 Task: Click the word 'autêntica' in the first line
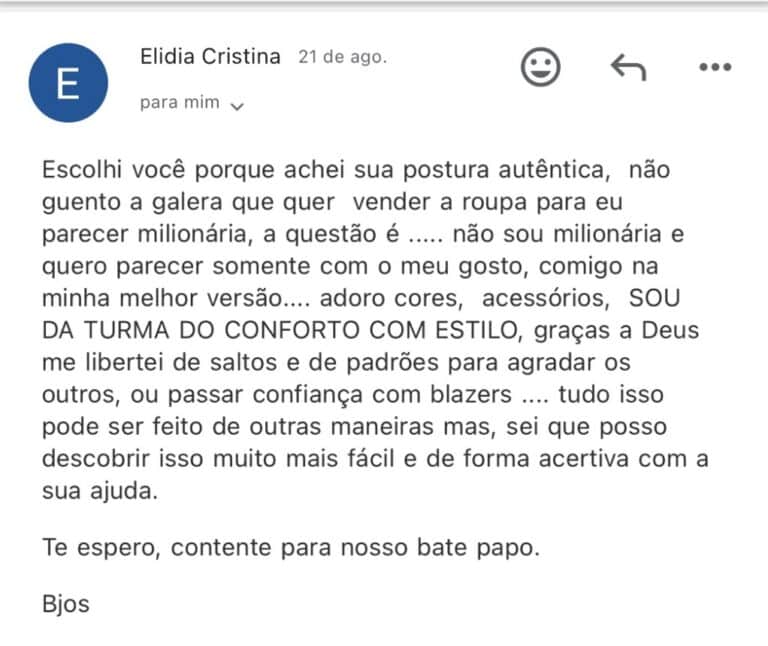pos(554,170)
